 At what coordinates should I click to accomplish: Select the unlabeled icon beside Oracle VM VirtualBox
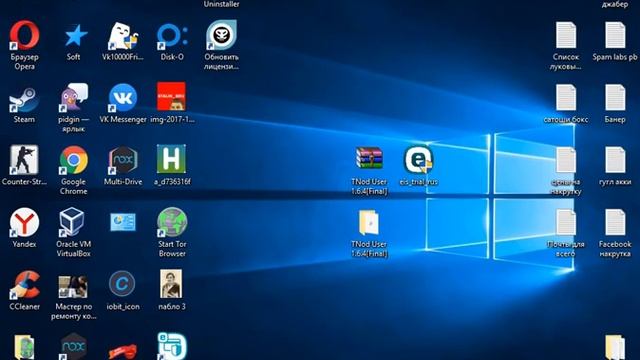coord(123,222)
